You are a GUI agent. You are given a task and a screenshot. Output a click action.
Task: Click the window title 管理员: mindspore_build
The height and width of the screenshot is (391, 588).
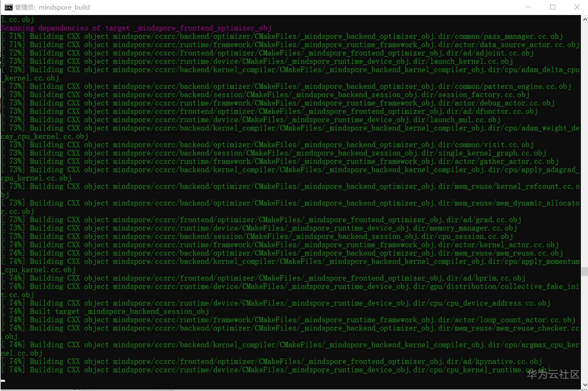pos(52,7)
